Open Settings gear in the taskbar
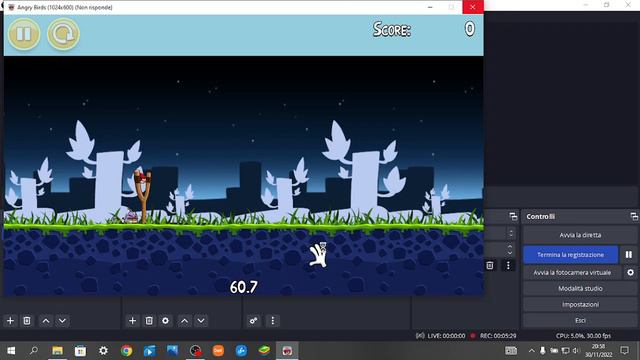This screenshot has height=360, width=640. [103, 351]
